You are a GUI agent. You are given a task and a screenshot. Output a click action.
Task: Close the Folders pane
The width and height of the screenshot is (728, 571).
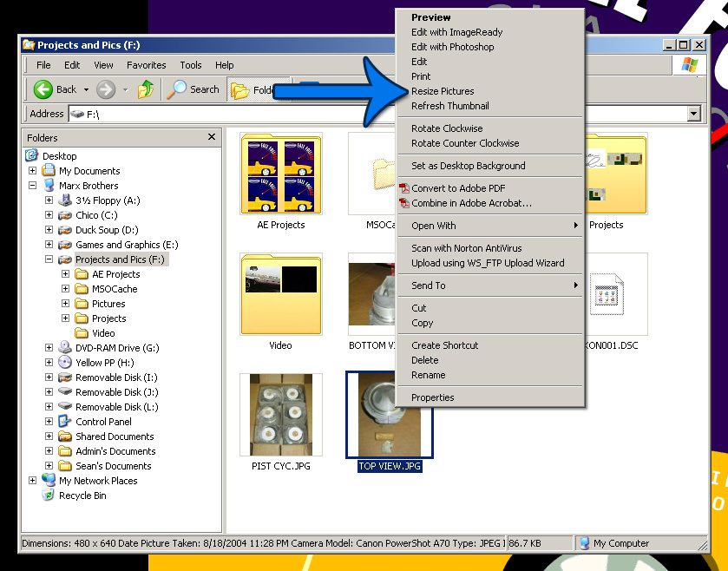(x=212, y=137)
